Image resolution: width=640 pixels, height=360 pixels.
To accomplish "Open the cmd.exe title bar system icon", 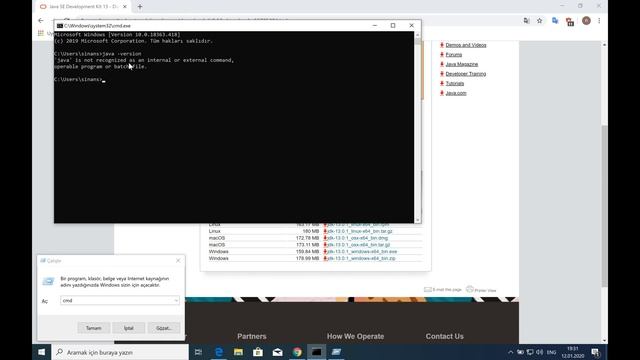I will (x=60, y=26).
